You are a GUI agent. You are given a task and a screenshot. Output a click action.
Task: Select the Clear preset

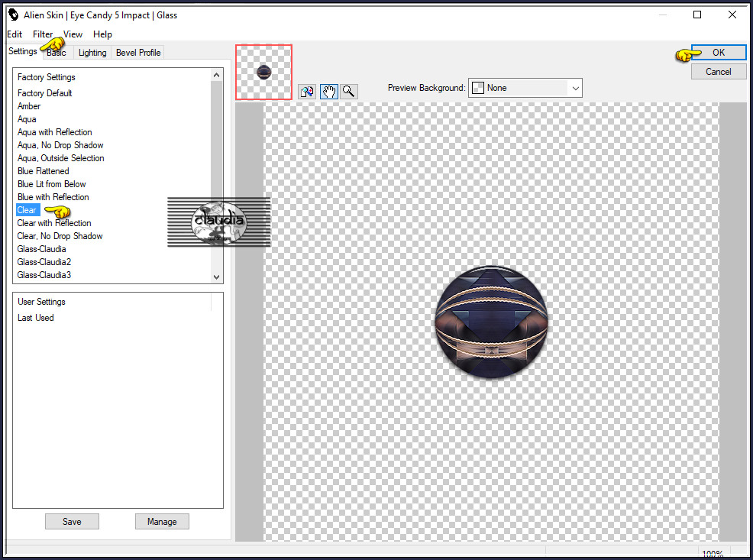pyautogui.click(x=27, y=210)
